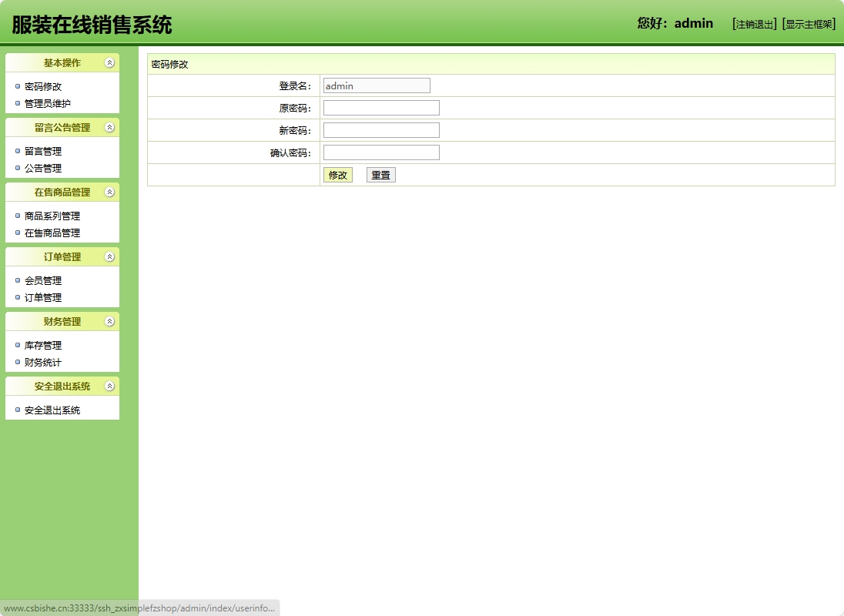Image resolution: width=844 pixels, height=616 pixels.
Task: Click the 服装在线销售系统 title
Action: click(x=92, y=25)
